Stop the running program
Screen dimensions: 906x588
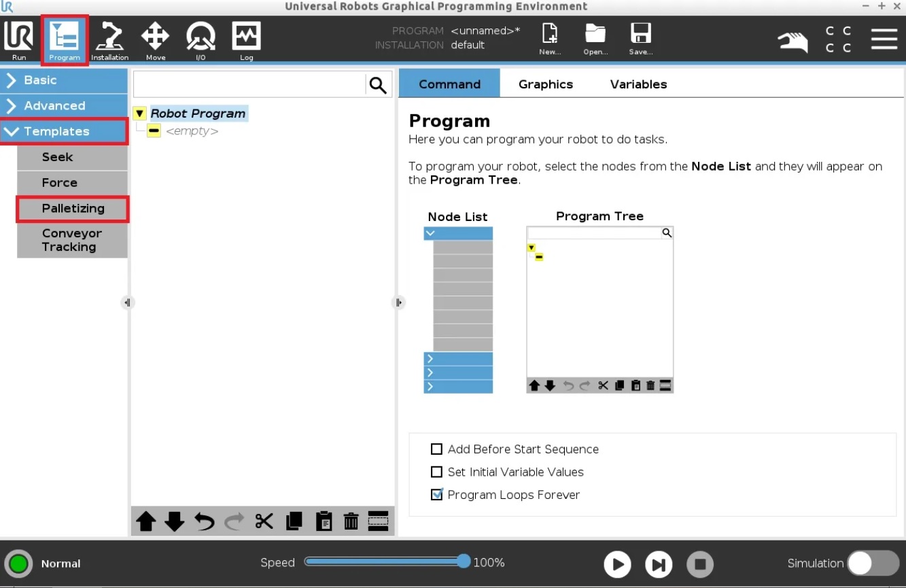pyautogui.click(x=699, y=564)
